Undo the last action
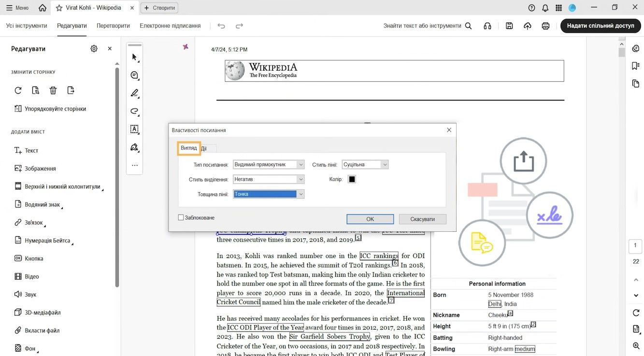644x356 pixels. coord(221,26)
